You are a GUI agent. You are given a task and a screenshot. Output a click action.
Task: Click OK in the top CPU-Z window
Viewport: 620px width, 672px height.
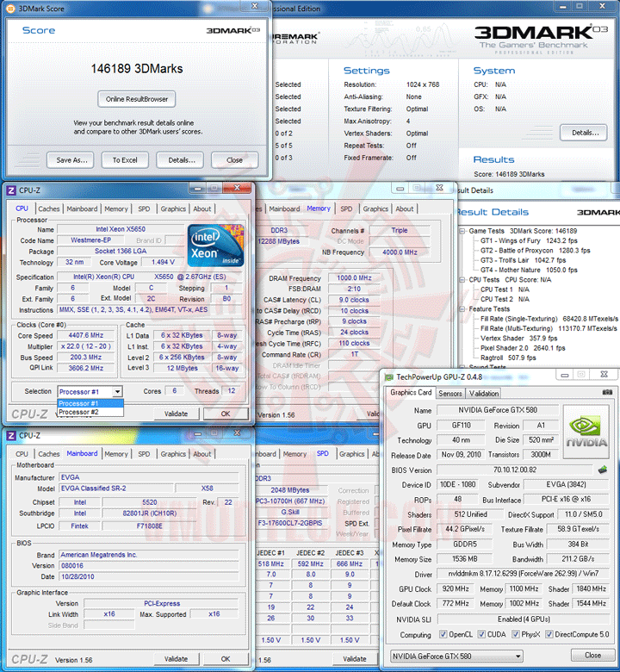tap(226, 414)
